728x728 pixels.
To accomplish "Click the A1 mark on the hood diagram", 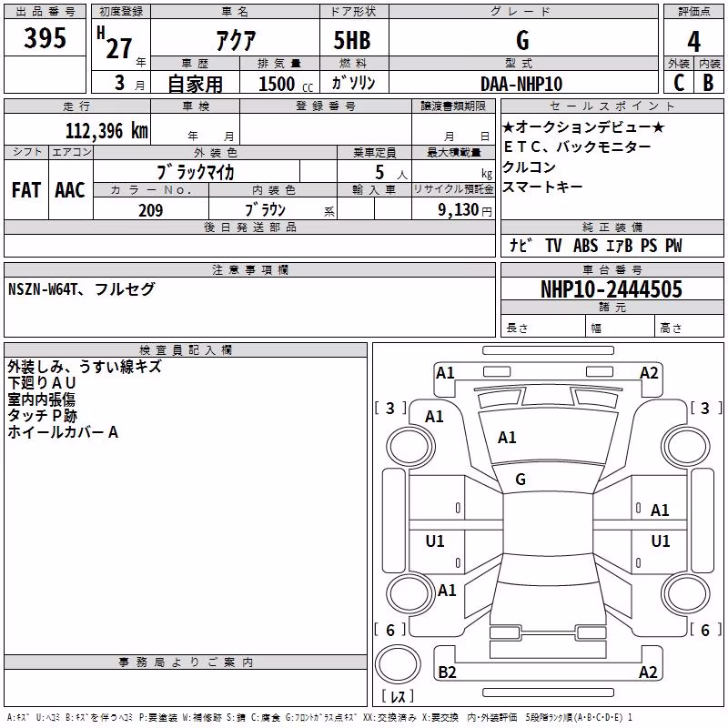I will [x=507, y=438].
